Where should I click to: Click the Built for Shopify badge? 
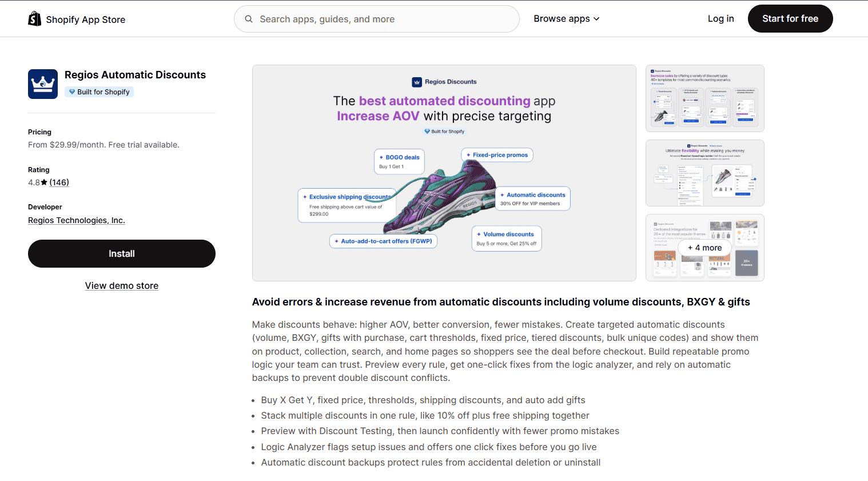click(x=99, y=92)
